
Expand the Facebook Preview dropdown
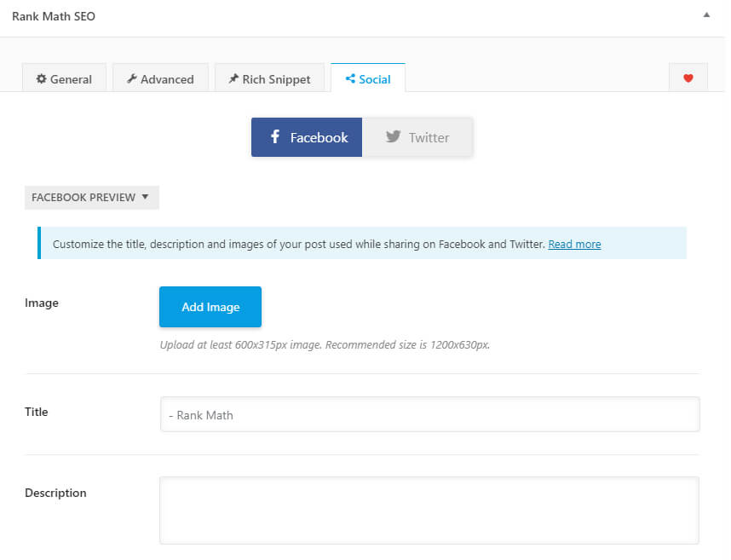(x=92, y=197)
